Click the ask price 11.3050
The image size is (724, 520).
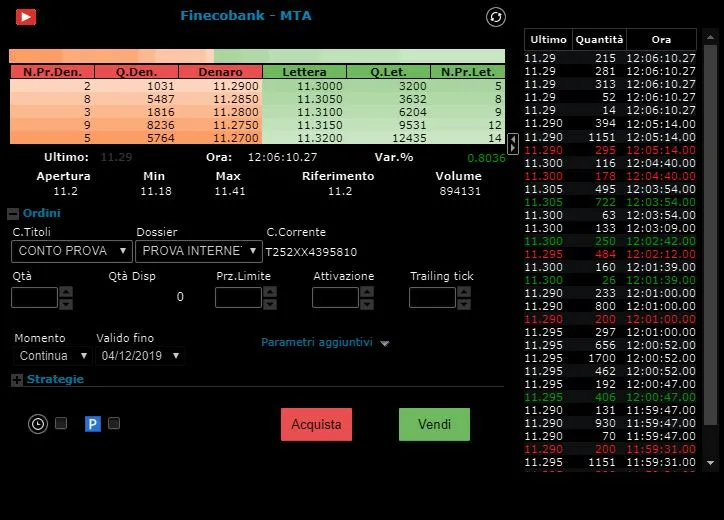320,99
